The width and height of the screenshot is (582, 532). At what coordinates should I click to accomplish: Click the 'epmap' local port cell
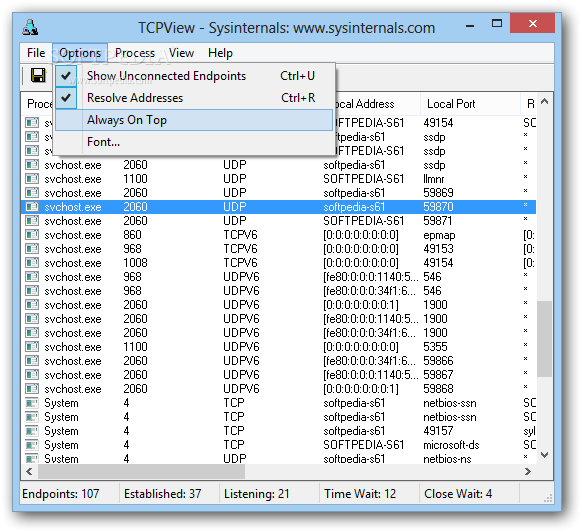(439, 235)
